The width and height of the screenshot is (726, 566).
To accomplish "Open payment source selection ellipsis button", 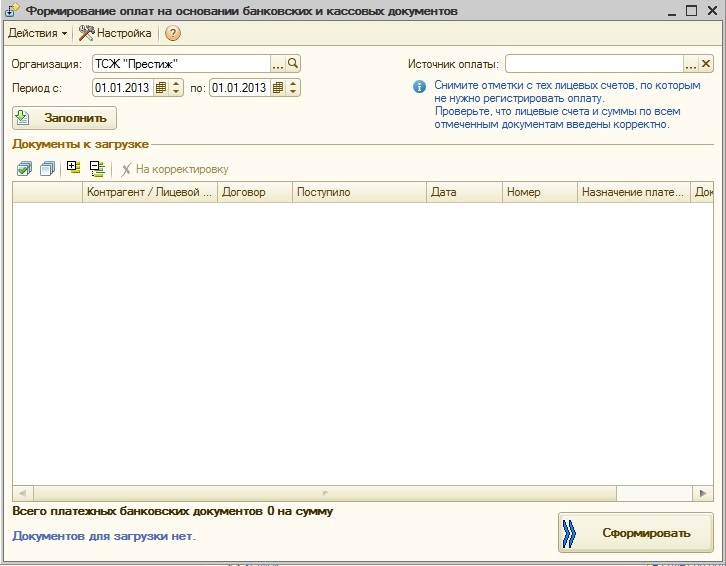I will click(690, 64).
